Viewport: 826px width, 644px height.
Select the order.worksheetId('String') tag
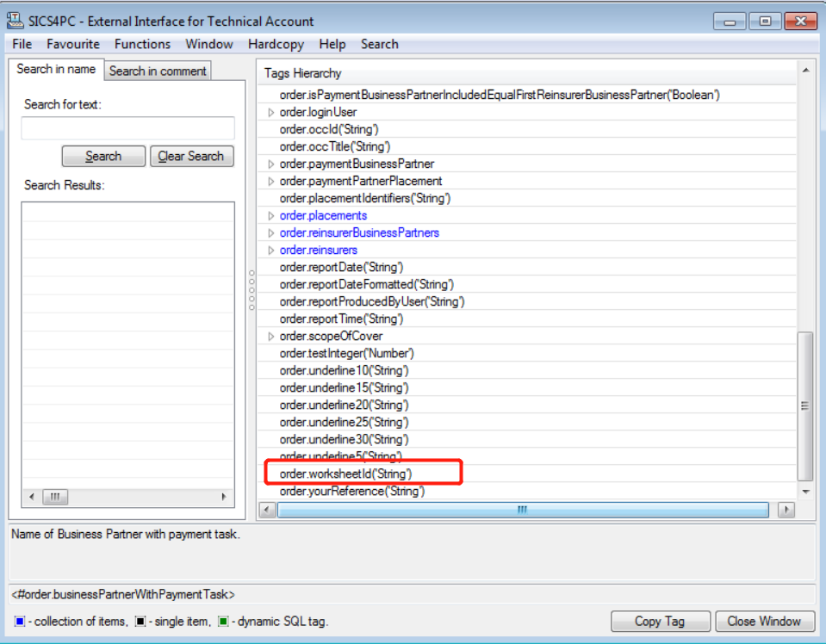click(x=346, y=474)
